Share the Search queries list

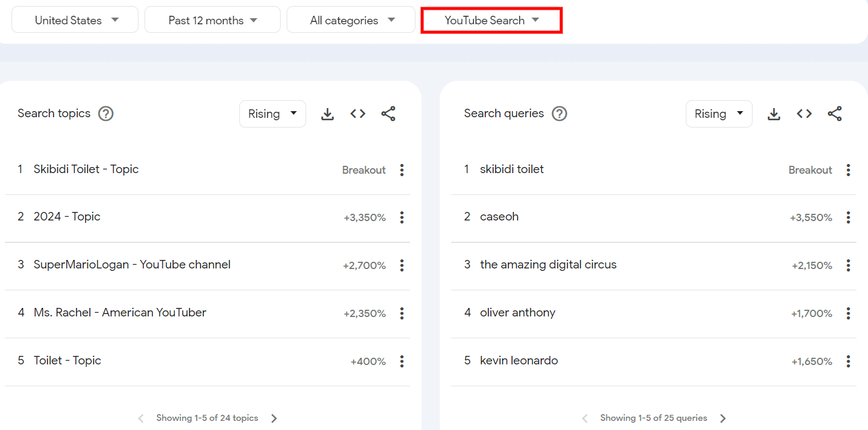tap(835, 114)
